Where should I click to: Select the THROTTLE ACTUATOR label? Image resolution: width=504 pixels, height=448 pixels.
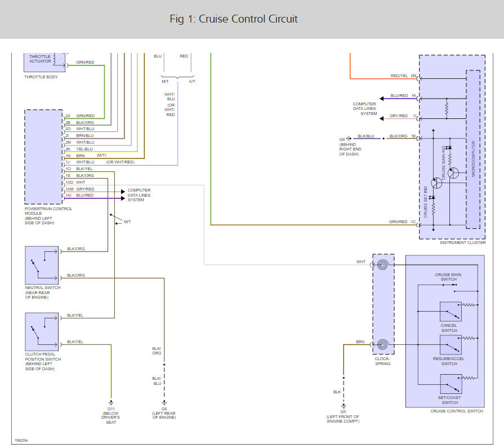pyautogui.click(x=40, y=59)
